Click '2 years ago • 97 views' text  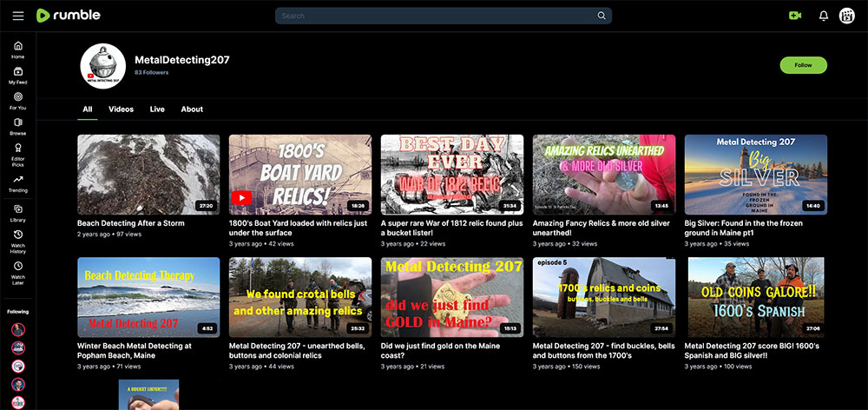(x=109, y=235)
